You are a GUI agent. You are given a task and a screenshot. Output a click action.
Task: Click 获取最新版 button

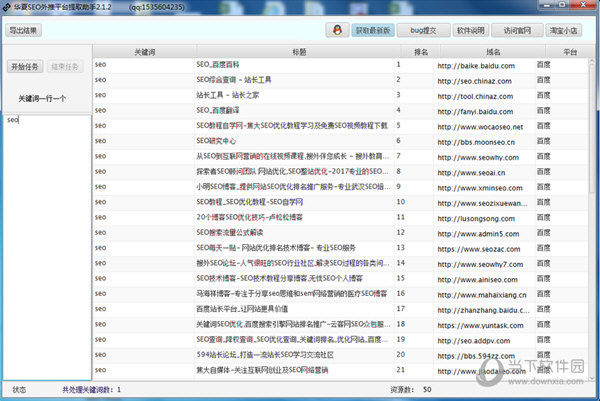point(373,30)
